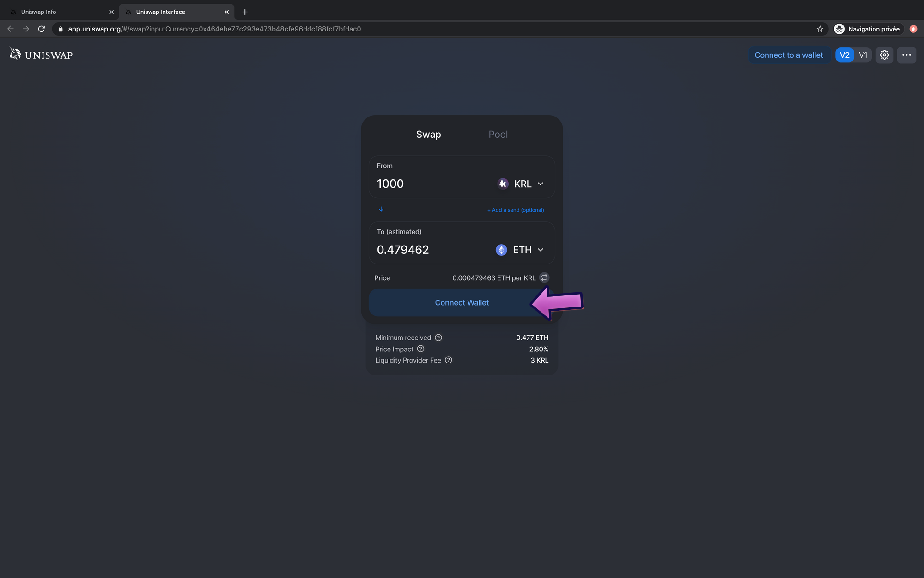The height and width of the screenshot is (578, 924).
Task: Click the Liquidity Provider Fee help icon
Action: (x=448, y=360)
